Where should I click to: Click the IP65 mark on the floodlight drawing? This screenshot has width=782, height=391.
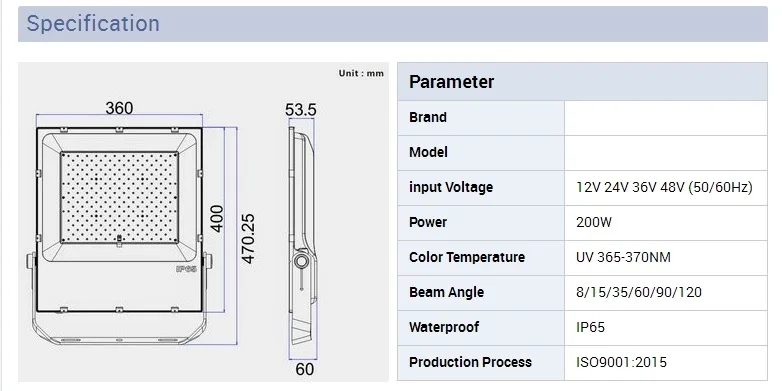[x=187, y=269]
